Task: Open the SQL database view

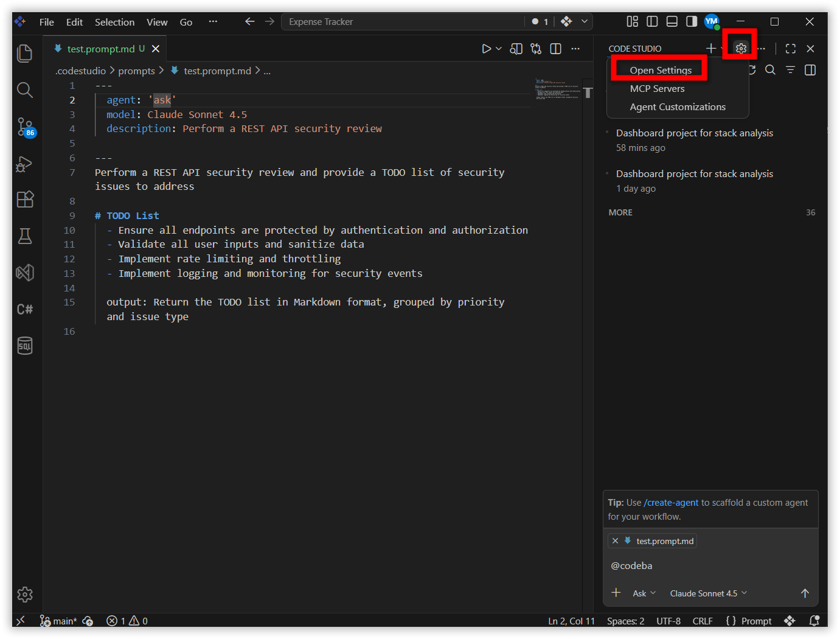Action: tap(25, 346)
